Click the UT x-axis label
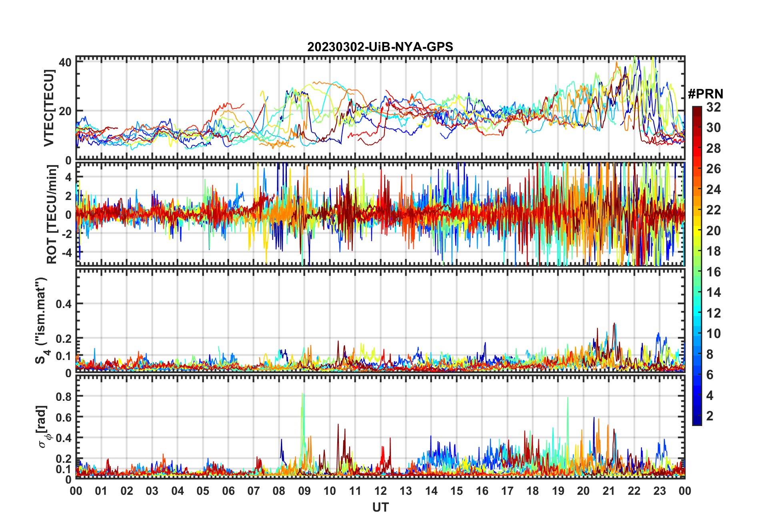Screen dimensions: 761x532 [x=380, y=507]
